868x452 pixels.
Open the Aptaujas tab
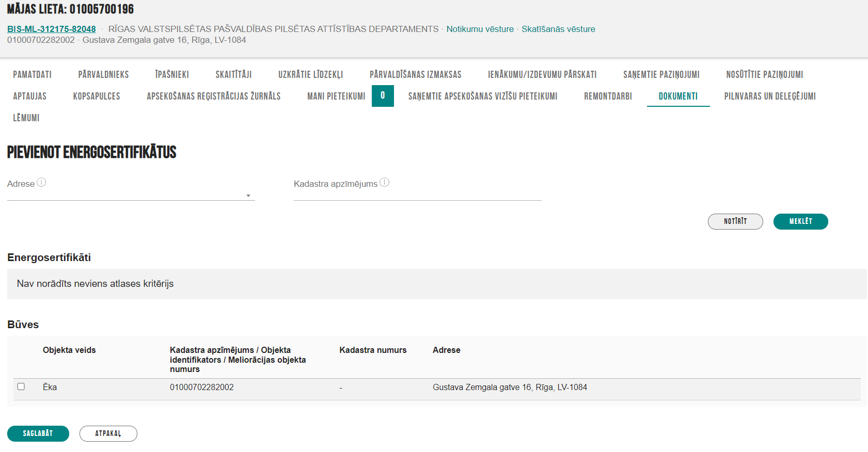(x=30, y=96)
